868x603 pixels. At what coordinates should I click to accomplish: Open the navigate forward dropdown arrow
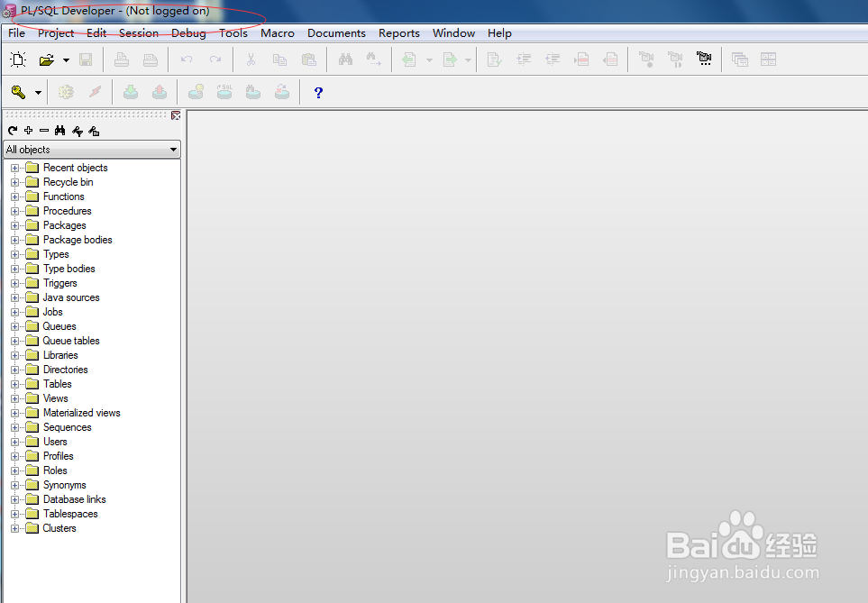468,59
